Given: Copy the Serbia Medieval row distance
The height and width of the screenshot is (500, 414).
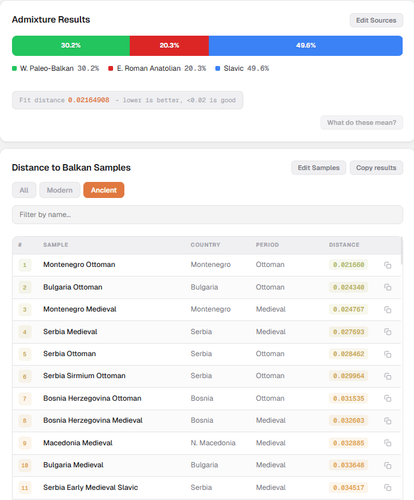Looking at the screenshot, I should (x=387, y=332).
